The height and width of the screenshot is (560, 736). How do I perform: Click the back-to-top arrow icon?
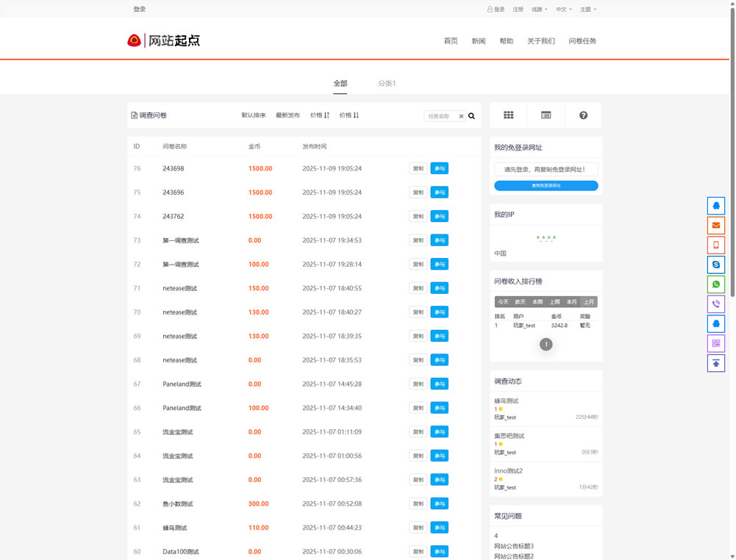pos(715,363)
